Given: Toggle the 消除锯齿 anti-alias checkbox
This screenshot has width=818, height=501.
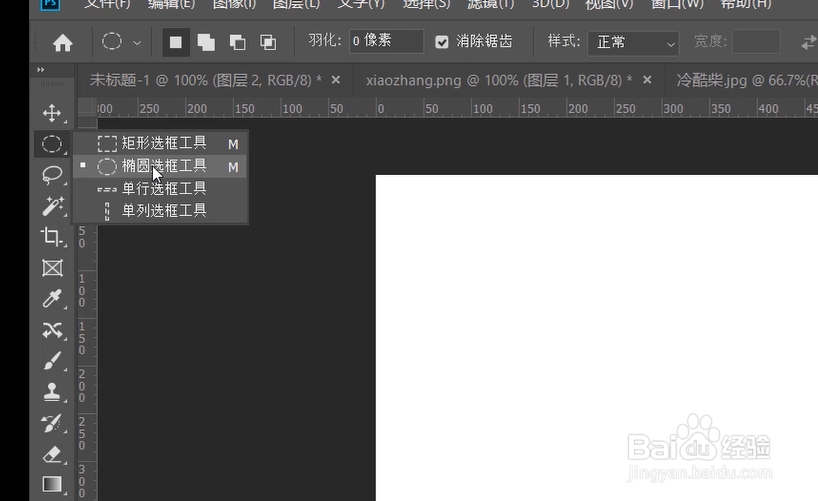Looking at the screenshot, I should [x=442, y=42].
